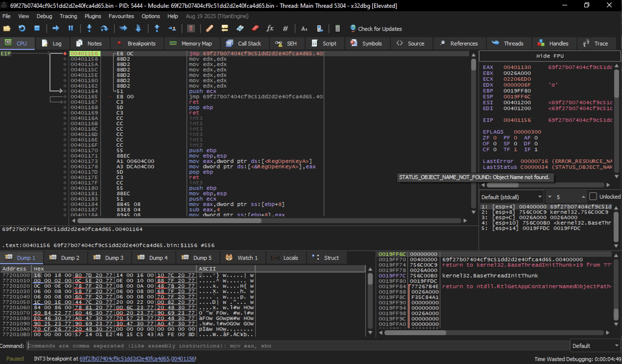Viewport: 622px width, 364px height.
Task: Open the Tracing menu
Action: [x=68, y=16]
